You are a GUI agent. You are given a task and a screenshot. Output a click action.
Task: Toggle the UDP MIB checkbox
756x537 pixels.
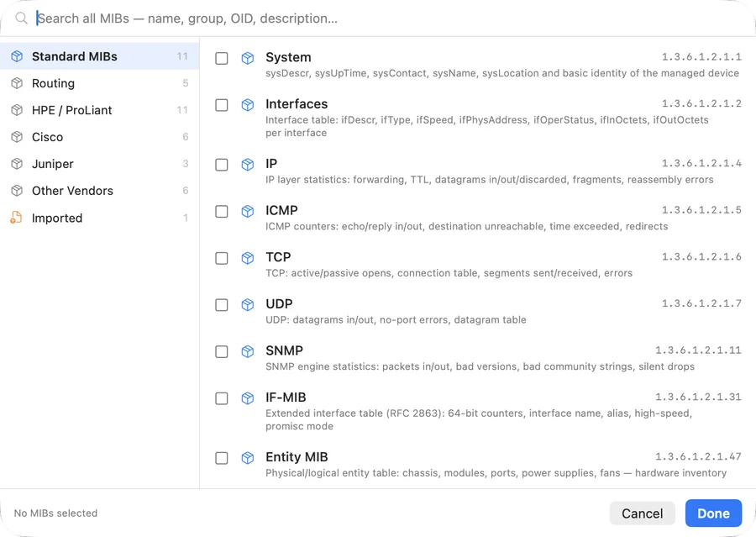coord(222,305)
